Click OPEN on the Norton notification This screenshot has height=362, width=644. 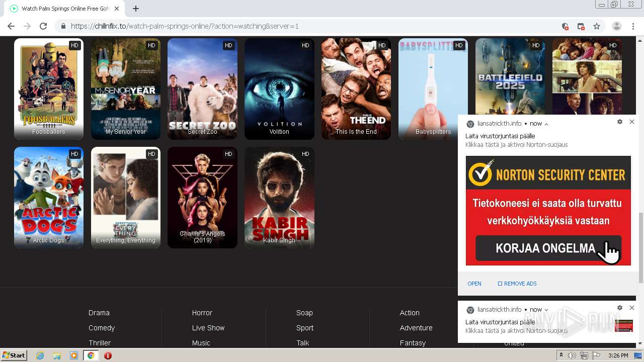tap(474, 284)
